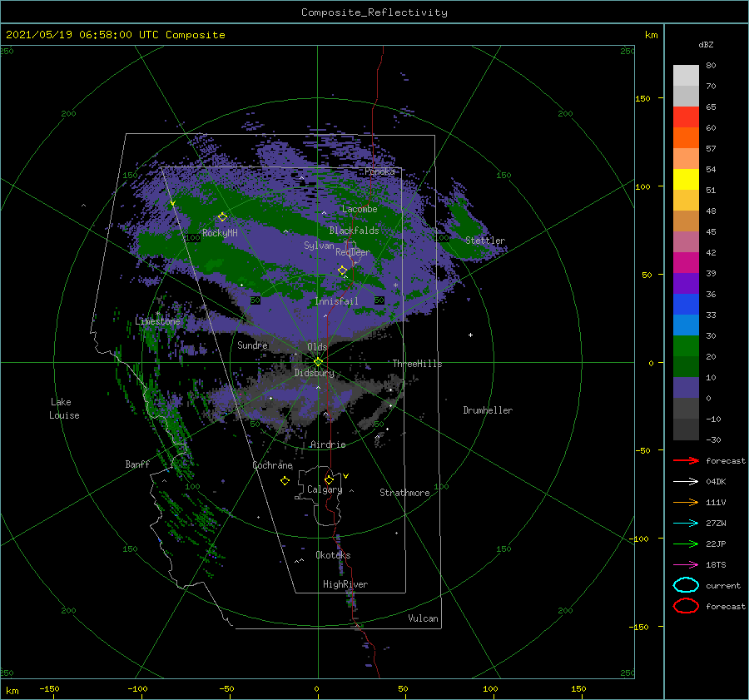
Task: Click the Composite_Reflectivity title
Action: tap(374, 12)
